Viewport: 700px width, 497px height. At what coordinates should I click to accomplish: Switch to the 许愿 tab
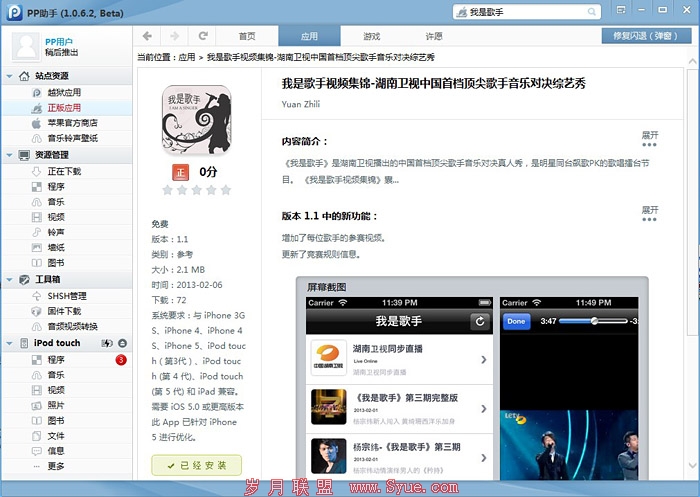[433, 36]
